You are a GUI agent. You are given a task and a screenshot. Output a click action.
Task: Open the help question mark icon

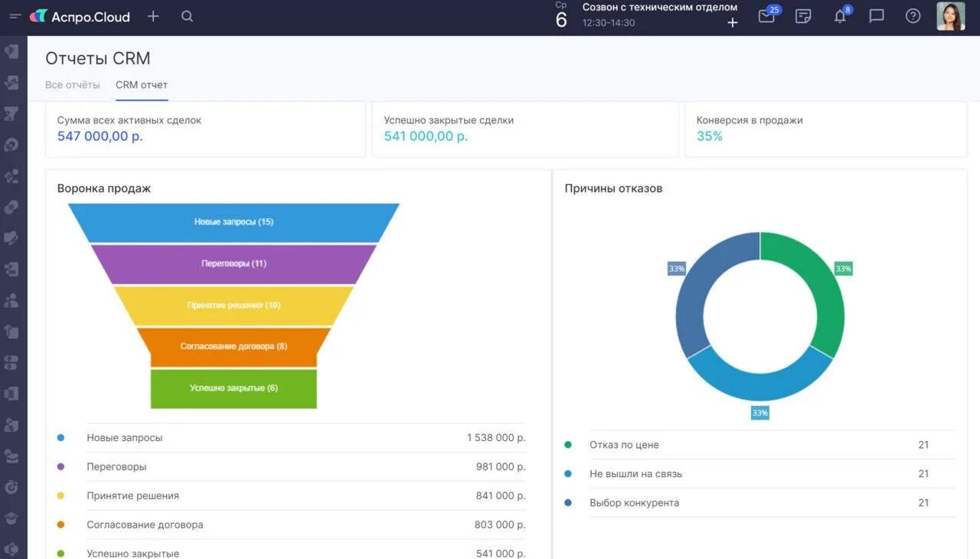(913, 16)
